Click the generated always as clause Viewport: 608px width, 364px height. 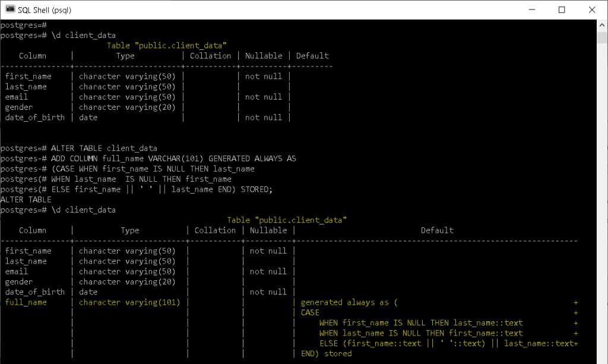[x=346, y=302]
